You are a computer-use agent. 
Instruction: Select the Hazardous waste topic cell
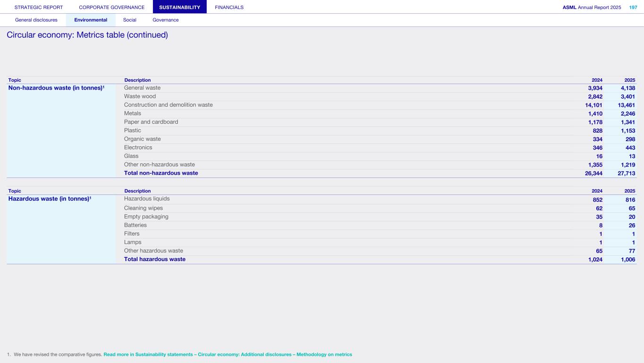pos(50,199)
